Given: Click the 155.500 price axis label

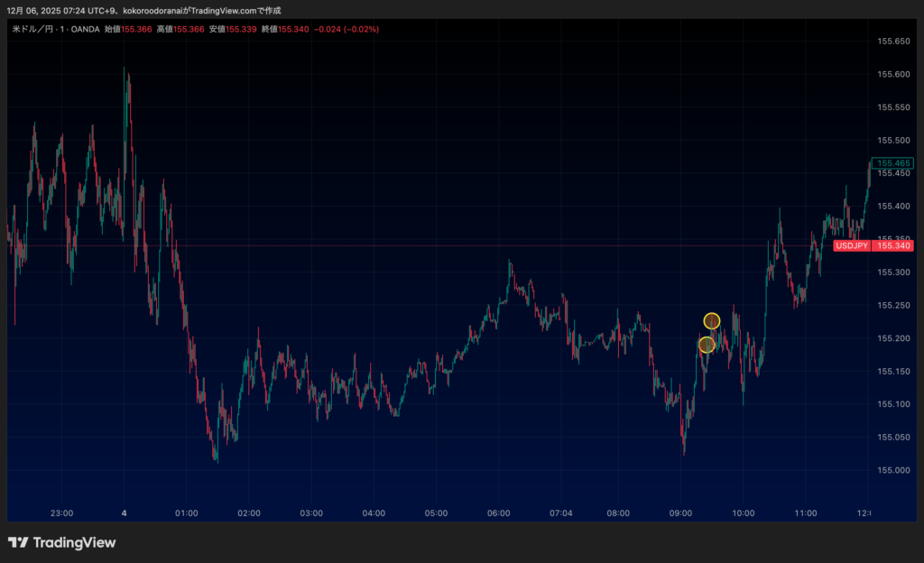Looking at the screenshot, I should pyautogui.click(x=894, y=141).
